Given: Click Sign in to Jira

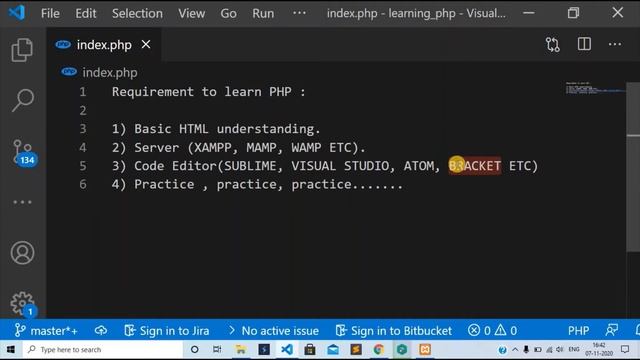Looking at the screenshot, I should pyautogui.click(x=167, y=330).
